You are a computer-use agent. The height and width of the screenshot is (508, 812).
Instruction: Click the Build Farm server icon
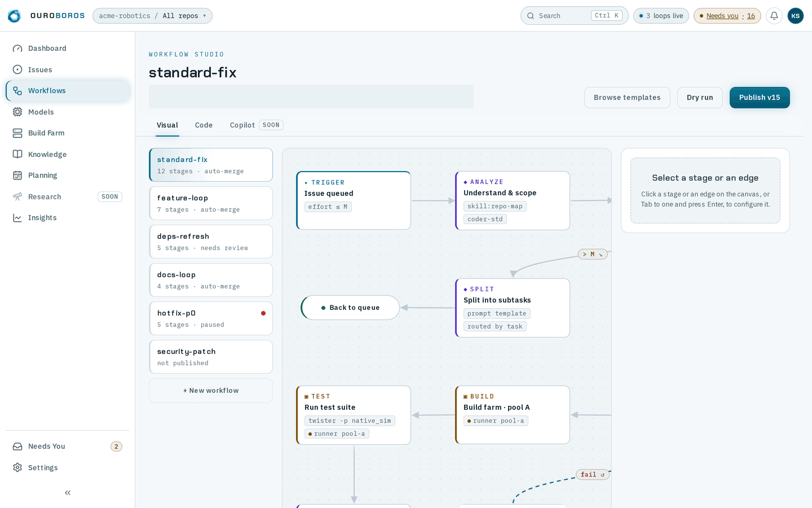(x=17, y=133)
